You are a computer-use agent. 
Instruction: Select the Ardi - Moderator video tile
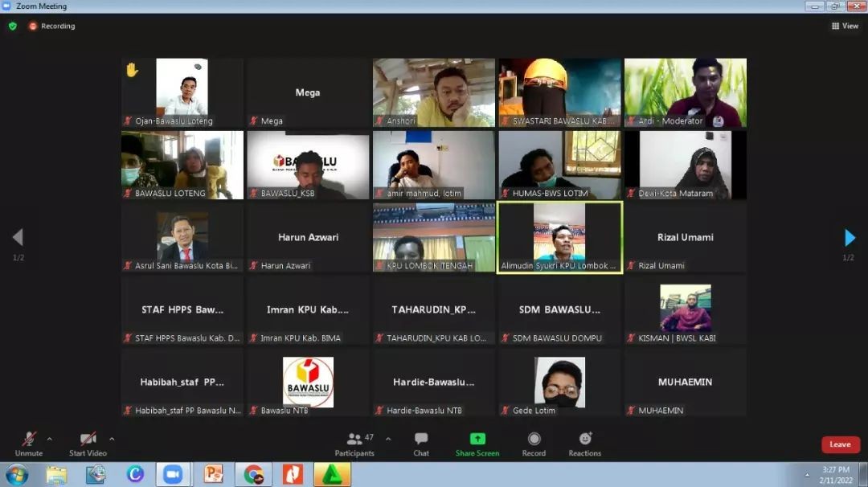tap(686, 92)
